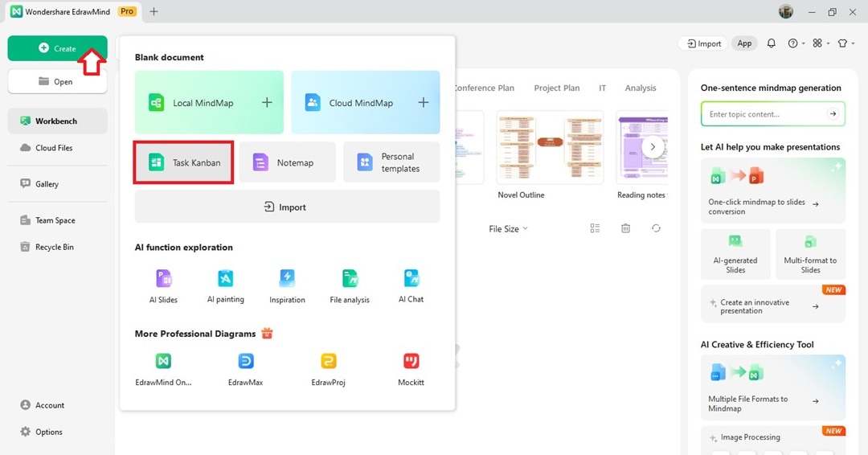Click plus icon on Local MindMap

coord(267,102)
